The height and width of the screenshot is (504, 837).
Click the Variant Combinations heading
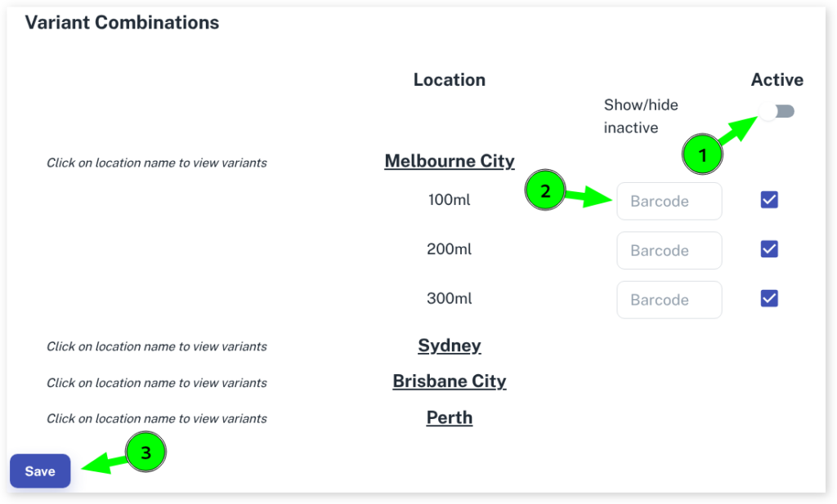123,23
